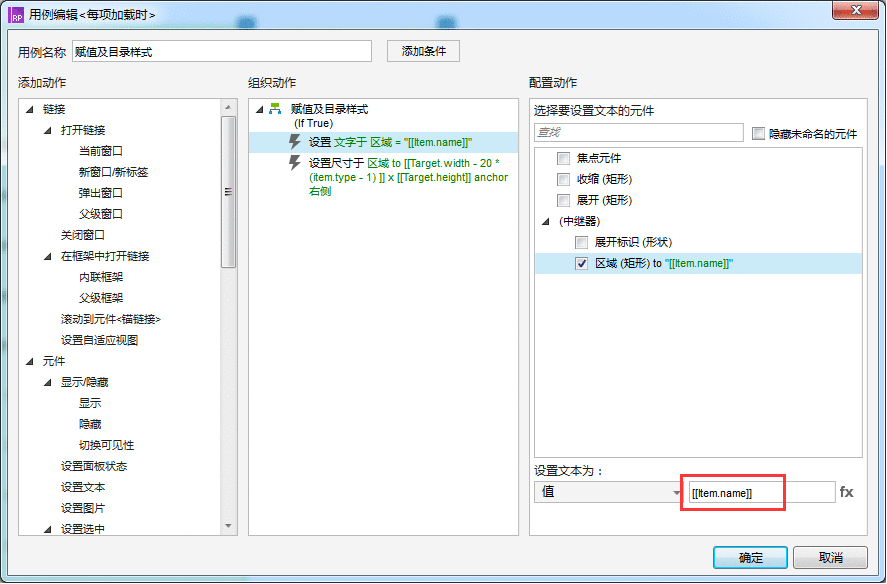Open the 值 type dropdown
This screenshot has height=584, width=887.
[x=608, y=492]
